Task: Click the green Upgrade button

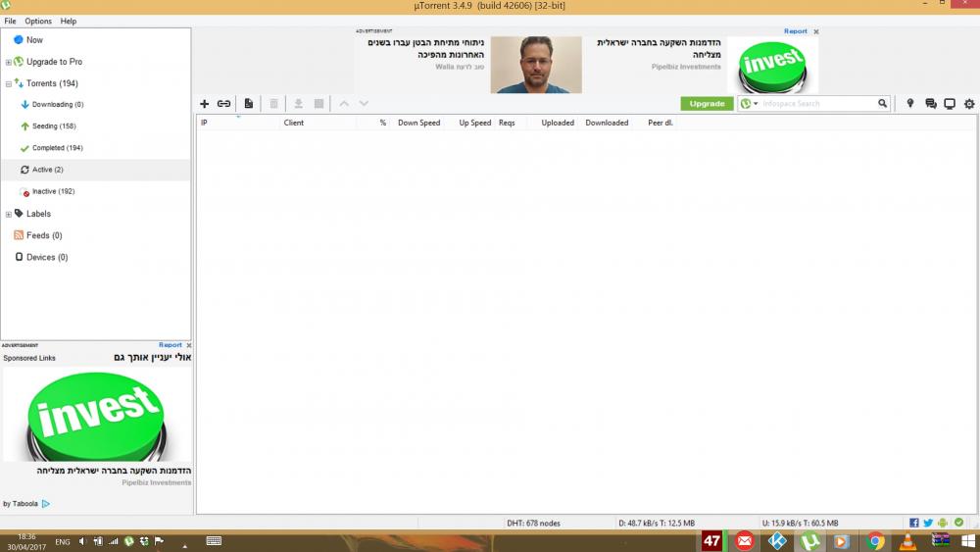Action: (707, 104)
